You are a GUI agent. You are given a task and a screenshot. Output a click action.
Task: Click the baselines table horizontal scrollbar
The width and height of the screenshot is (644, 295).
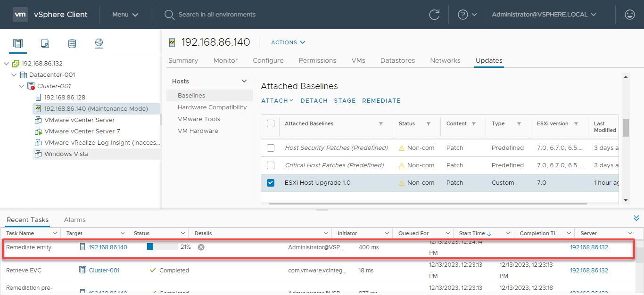pyautogui.click(x=428, y=204)
